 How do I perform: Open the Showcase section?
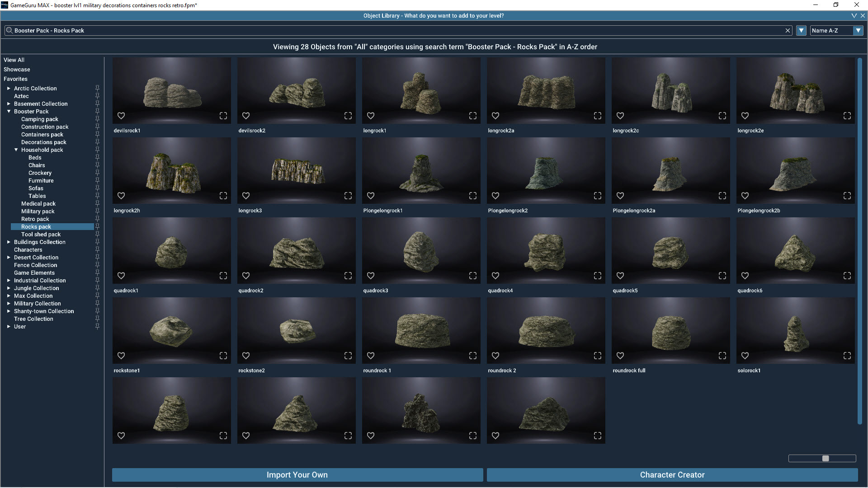[17, 69]
